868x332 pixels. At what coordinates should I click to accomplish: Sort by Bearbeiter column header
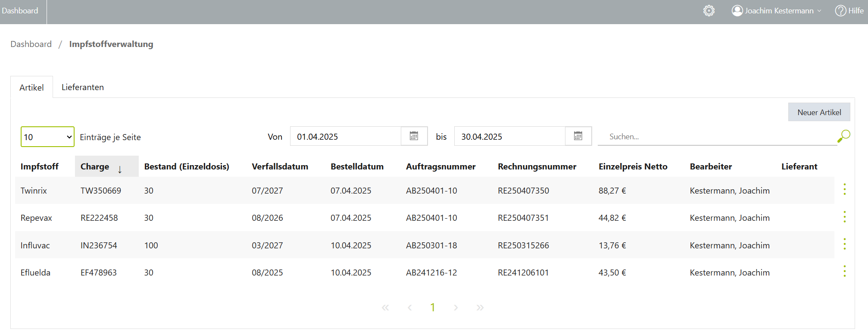(x=711, y=166)
